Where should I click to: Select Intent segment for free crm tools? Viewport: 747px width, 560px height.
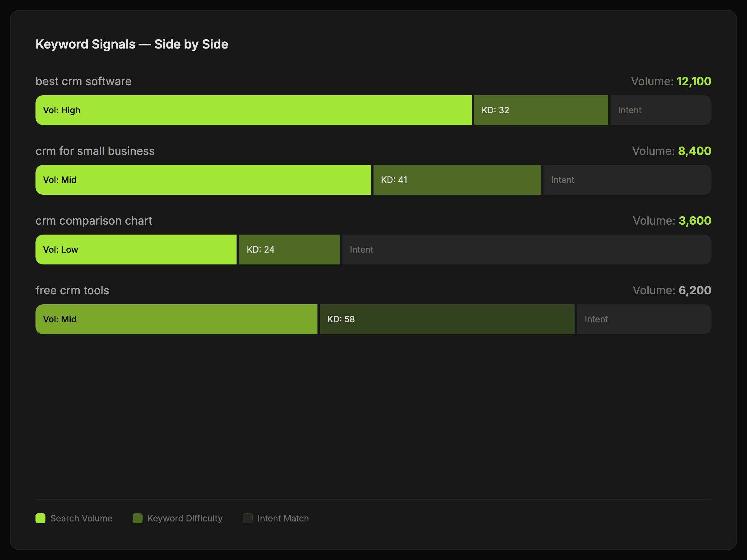click(644, 319)
